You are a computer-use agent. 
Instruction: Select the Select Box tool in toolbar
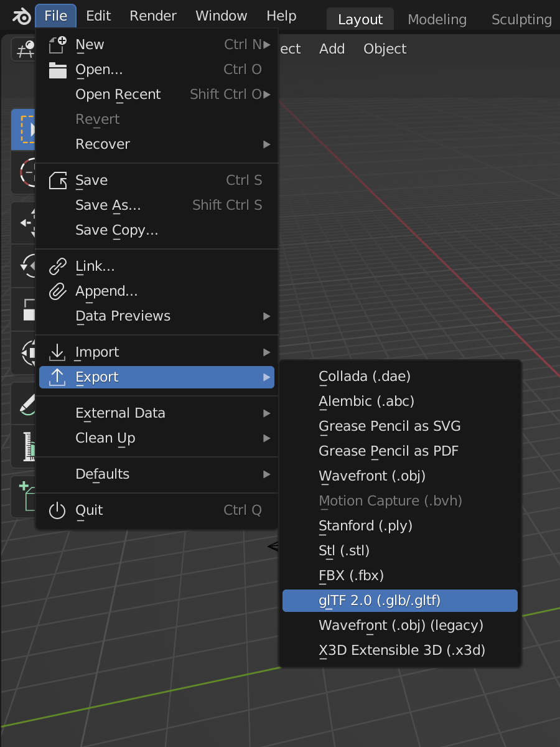point(24,129)
